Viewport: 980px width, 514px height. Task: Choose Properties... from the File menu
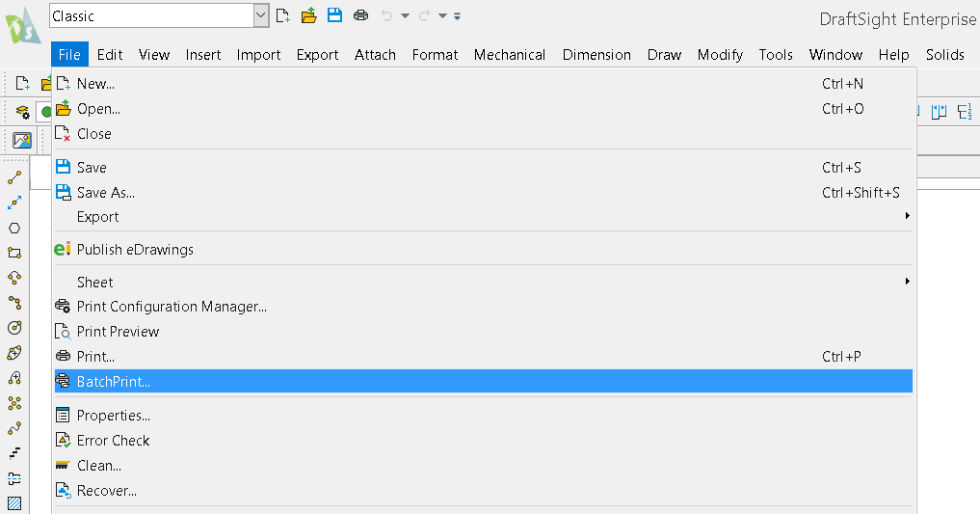click(483, 416)
